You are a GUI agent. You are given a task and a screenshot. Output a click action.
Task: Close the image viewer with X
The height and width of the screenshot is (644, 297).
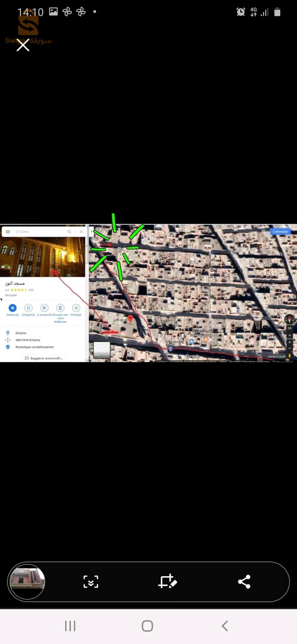[x=23, y=45]
